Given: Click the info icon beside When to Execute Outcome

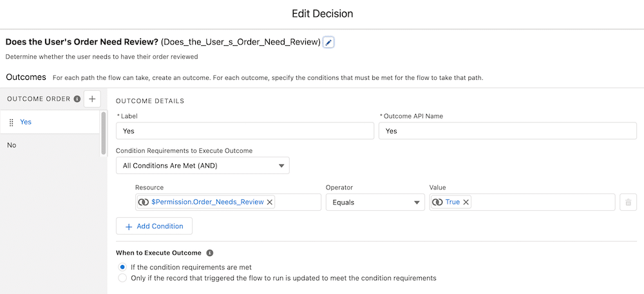Looking at the screenshot, I should click(x=210, y=253).
